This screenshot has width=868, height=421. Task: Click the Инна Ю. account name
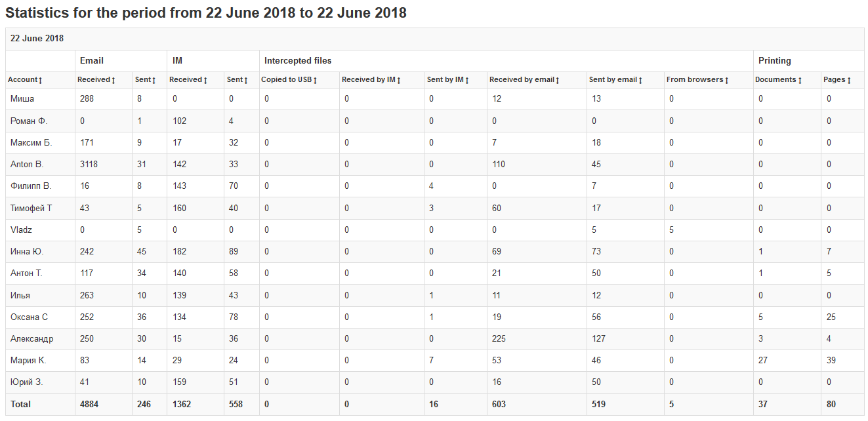[28, 252]
